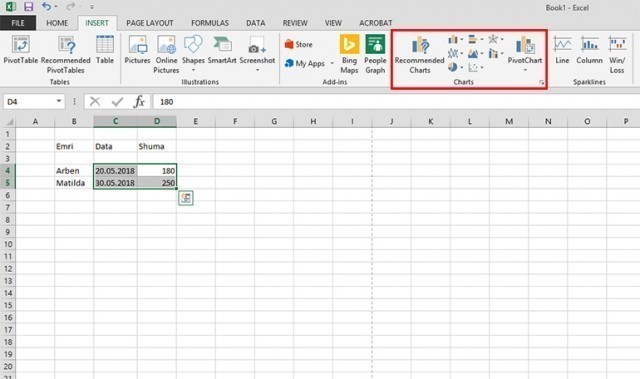
Task: Click the PivotTable icon
Action: [x=20, y=50]
